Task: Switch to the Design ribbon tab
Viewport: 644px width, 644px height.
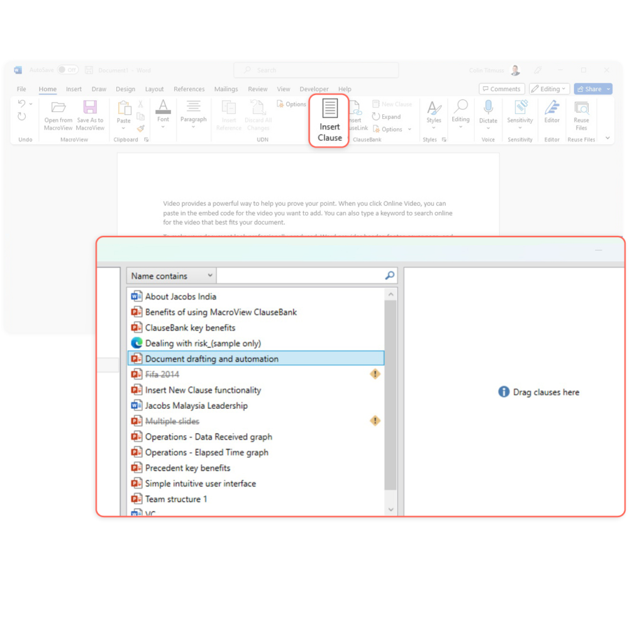Action: click(125, 89)
